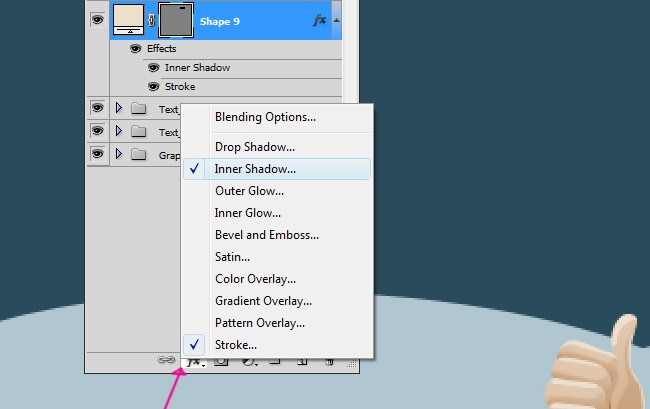
Task: Click the mask link icon on Shape 9
Action: [151, 20]
